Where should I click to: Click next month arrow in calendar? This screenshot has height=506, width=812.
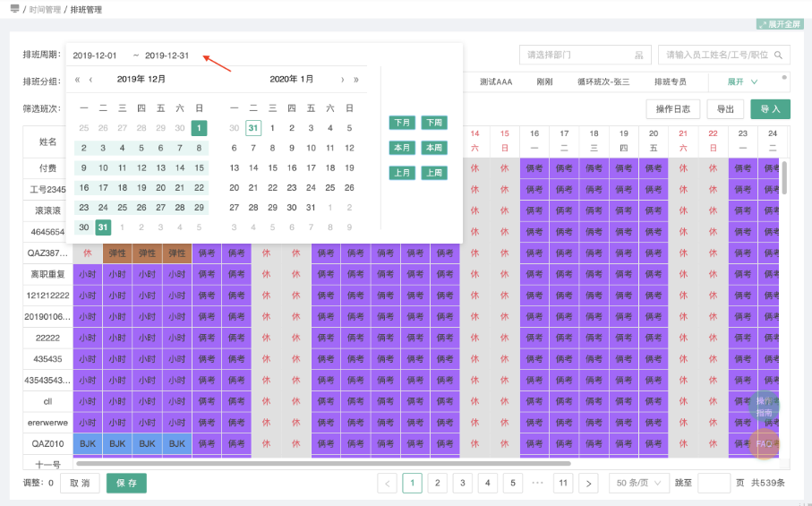[342, 80]
